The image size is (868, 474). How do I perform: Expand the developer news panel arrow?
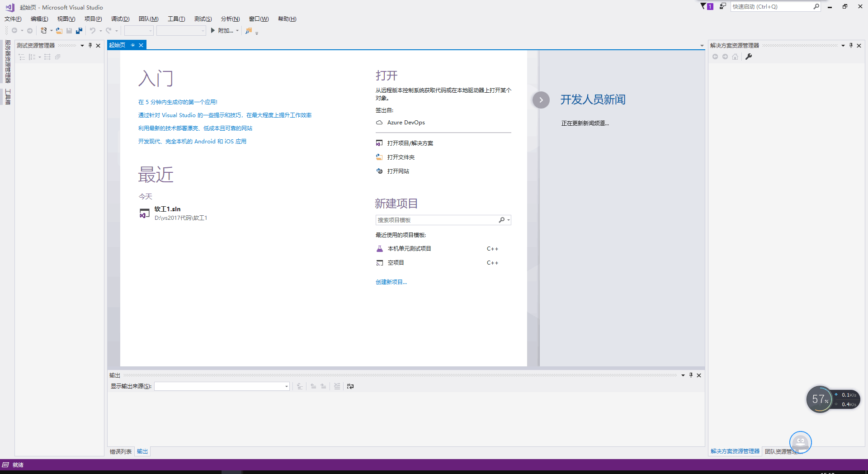(541, 100)
